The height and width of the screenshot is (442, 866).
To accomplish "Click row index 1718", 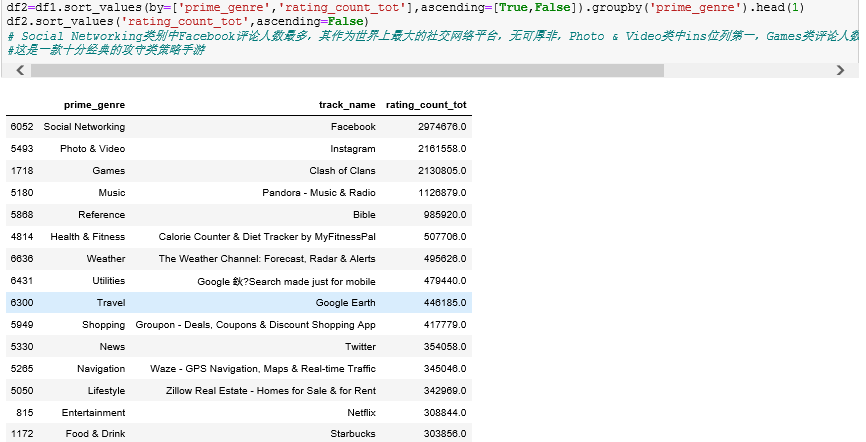I will tap(22, 171).
